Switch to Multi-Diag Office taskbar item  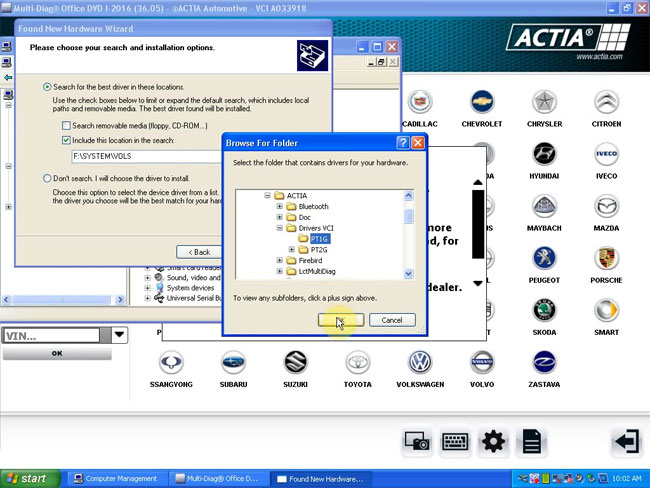coord(217,479)
